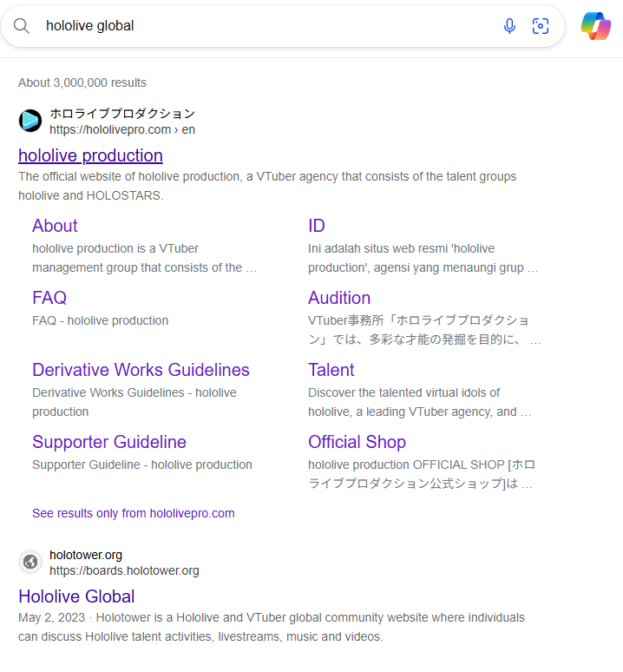The image size is (623, 672).
Task: Open the hololive production result title
Action: coord(90,155)
